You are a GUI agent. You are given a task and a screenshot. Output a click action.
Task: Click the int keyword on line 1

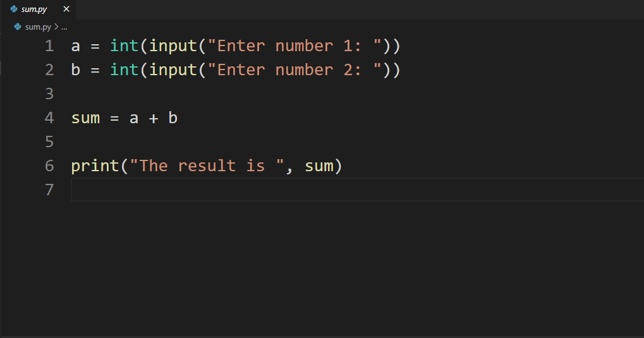[x=124, y=45]
